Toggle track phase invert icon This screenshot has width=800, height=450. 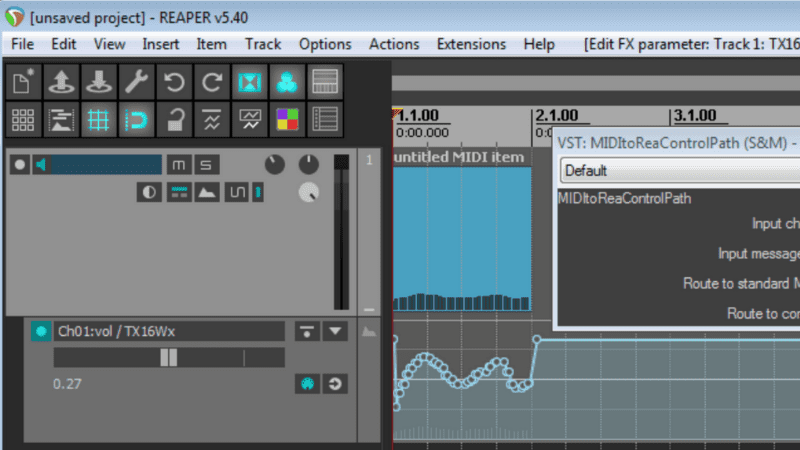149,192
